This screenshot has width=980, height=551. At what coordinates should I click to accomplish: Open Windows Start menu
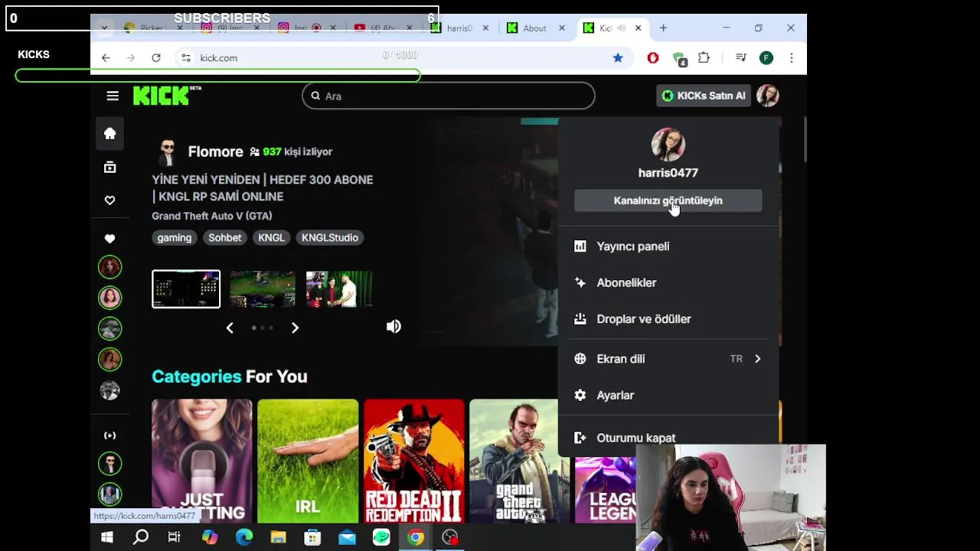107,537
